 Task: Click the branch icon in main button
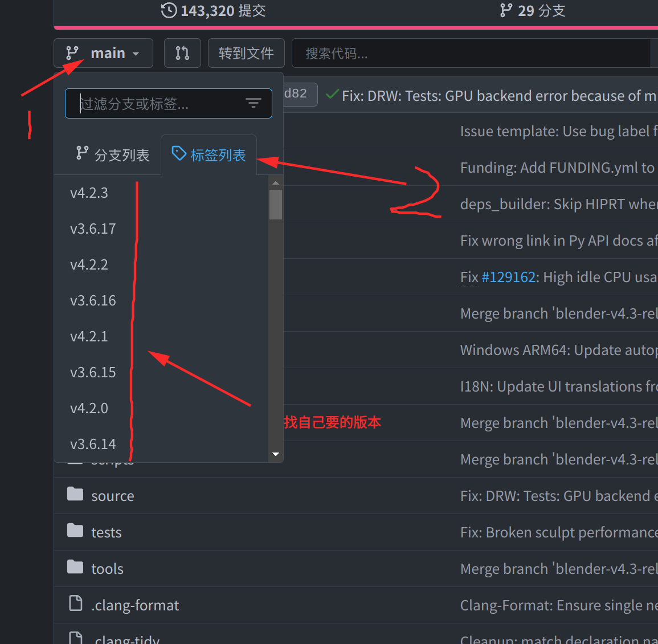(72, 53)
